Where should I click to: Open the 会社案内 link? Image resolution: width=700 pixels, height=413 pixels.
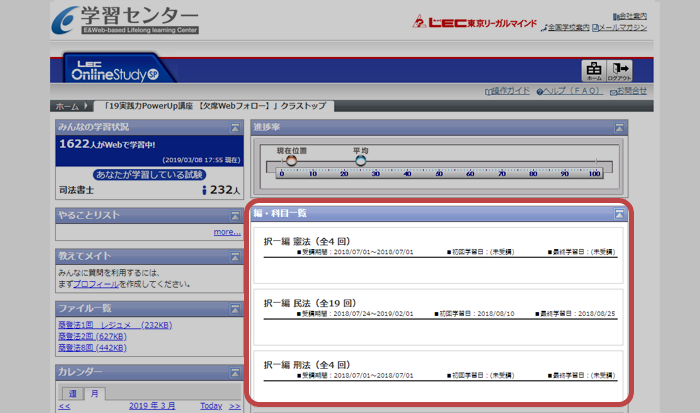coord(630,16)
